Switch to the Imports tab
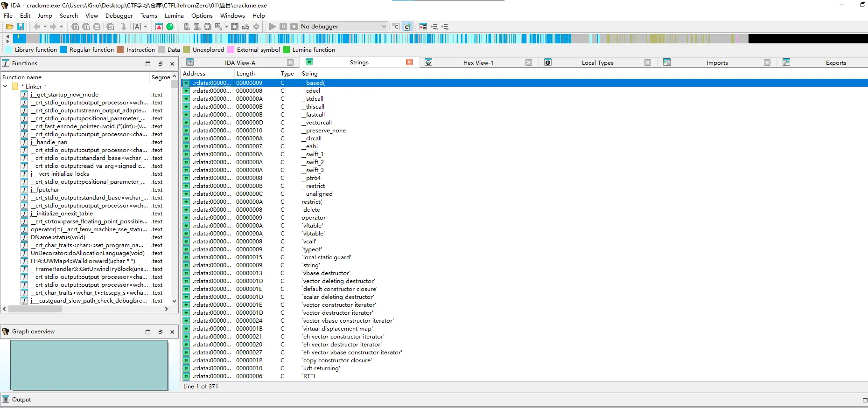 pyautogui.click(x=717, y=62)
